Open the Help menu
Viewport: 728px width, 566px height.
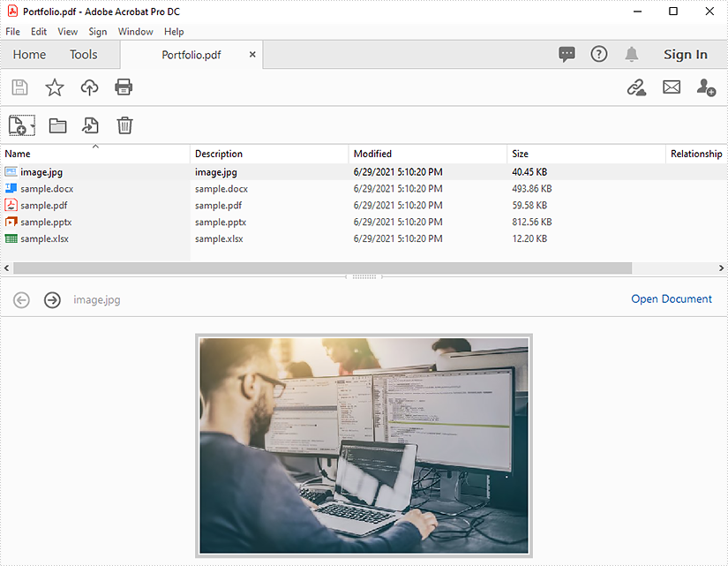click(174, 32)
